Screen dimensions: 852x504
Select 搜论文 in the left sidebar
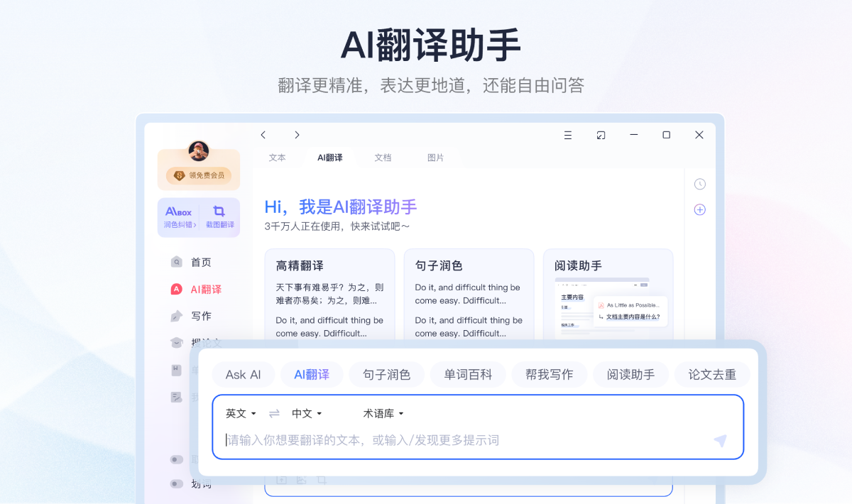point(204,343)
